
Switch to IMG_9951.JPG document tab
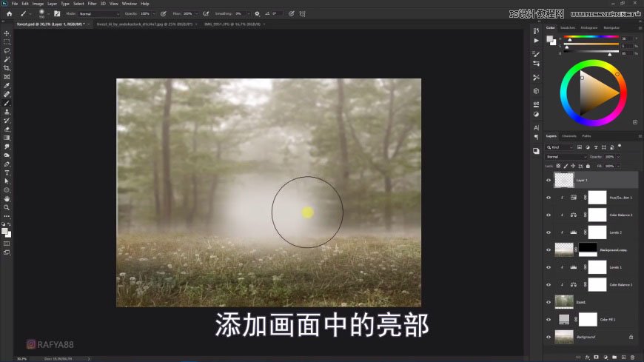[x=232, y=24]
